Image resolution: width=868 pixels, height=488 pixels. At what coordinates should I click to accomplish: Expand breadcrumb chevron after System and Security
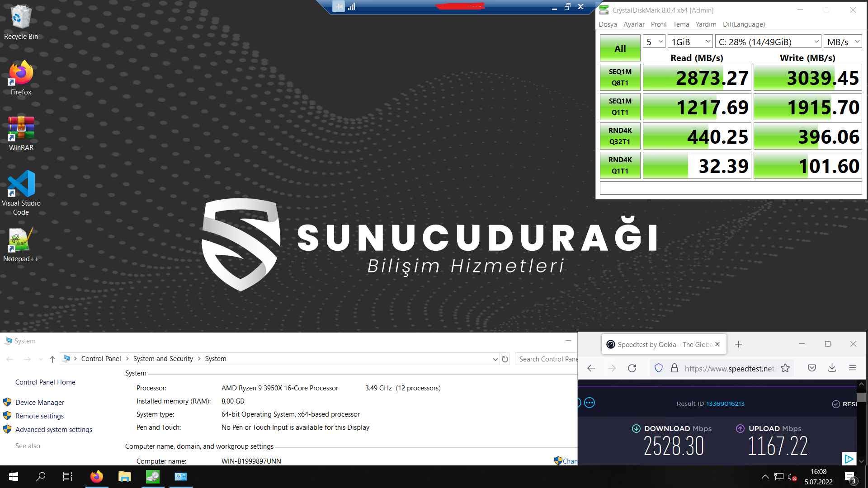coord(199,359)
